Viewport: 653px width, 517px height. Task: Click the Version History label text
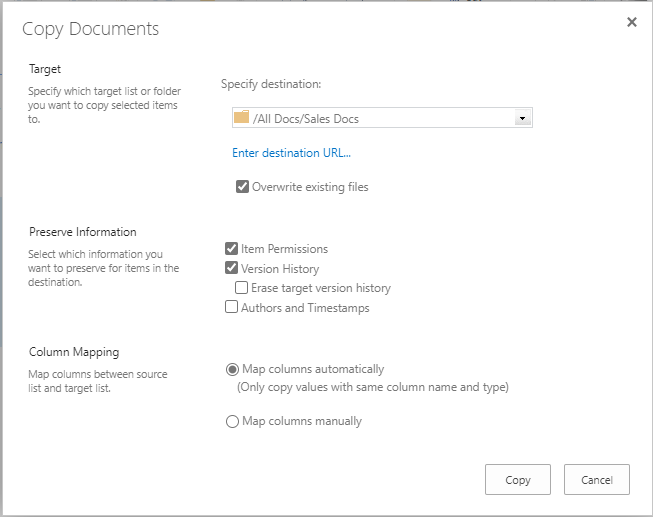[x=280, y=269]
